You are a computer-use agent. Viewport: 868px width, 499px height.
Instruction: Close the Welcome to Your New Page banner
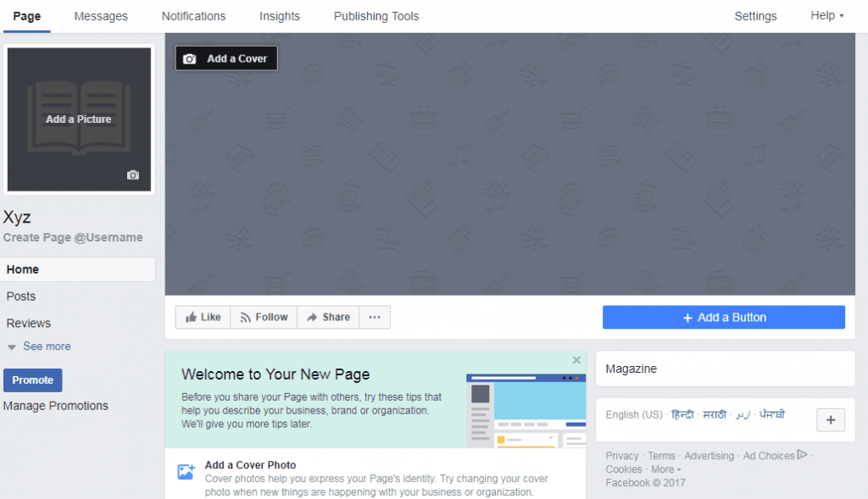coord(576,360)
